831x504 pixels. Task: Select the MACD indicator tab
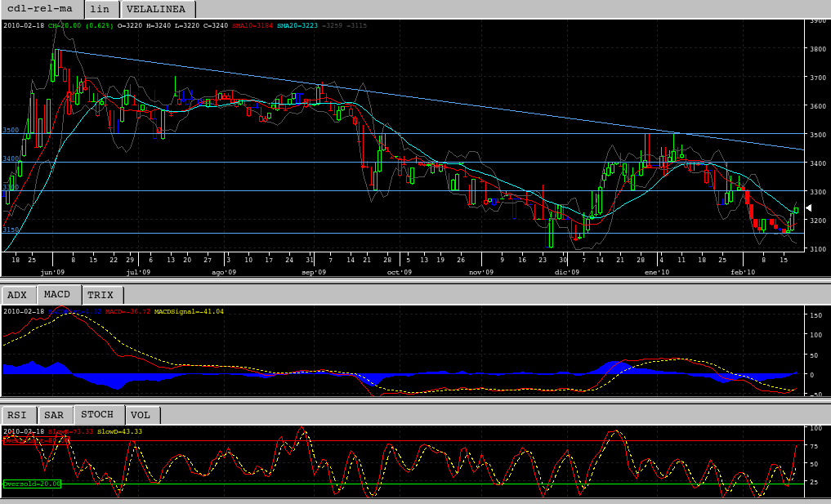pyautogui.click(x=58, y=295)
